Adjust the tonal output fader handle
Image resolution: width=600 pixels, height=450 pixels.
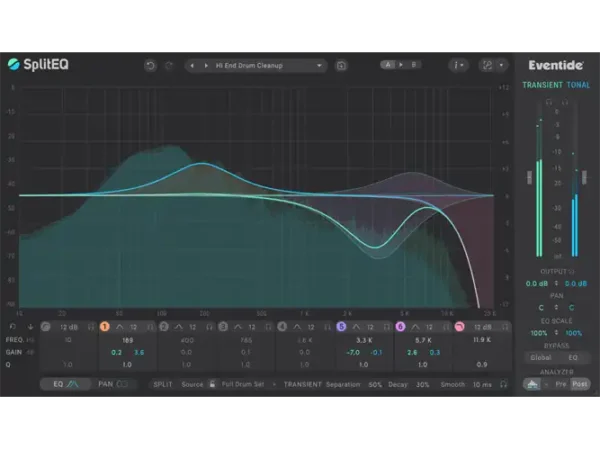pyautogui.click(x=584, y=177)
